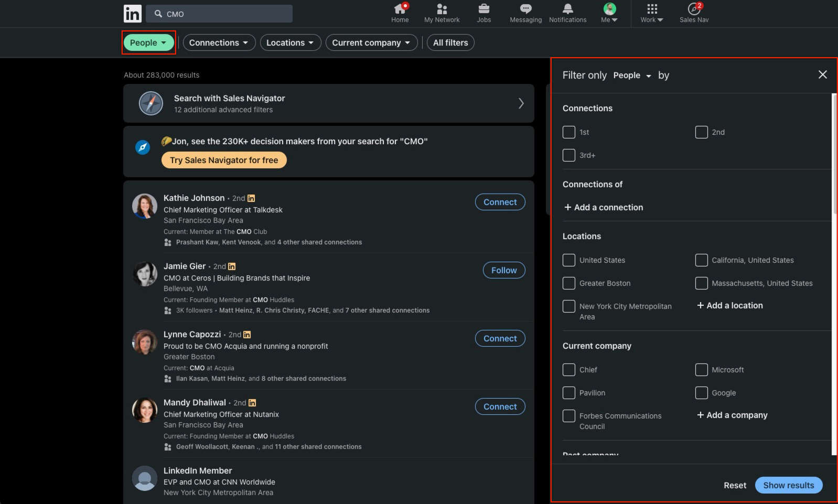Click Add a connection
Viewport: 838px width, 504px height.
pyautogui.click(x=604, y=207)
